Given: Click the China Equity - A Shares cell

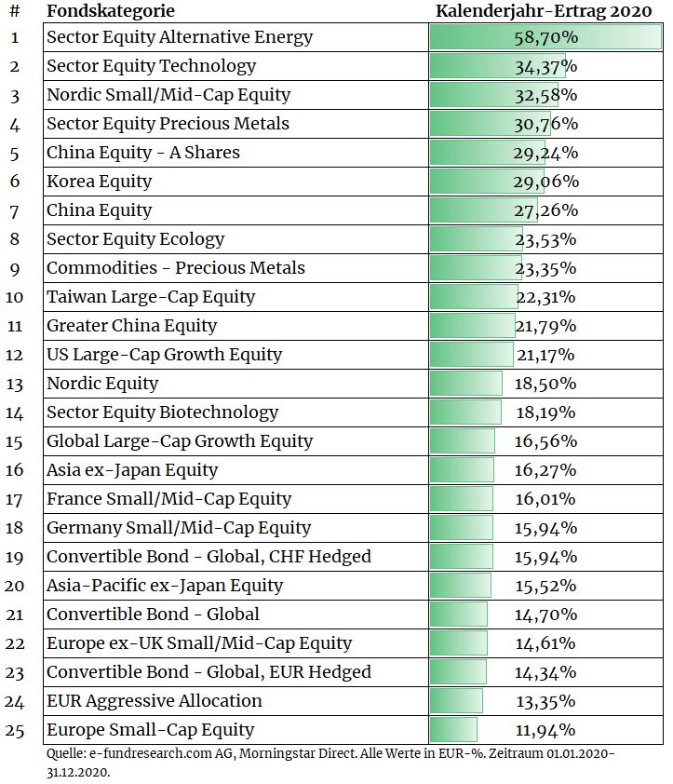Looking at the screenshot, I should (236, 153).
